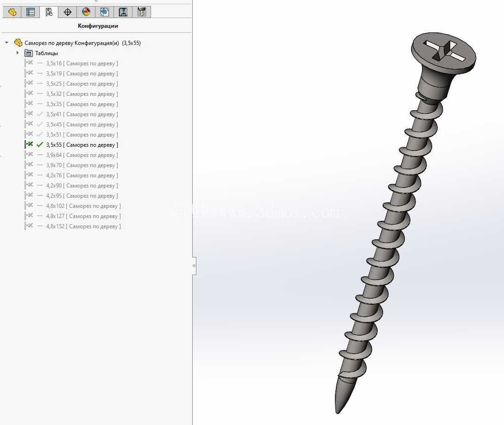Open the FeatureManager design tree tab
This screenshot has height=425, width=504.
pyautogui.click(x=12, y=12)
